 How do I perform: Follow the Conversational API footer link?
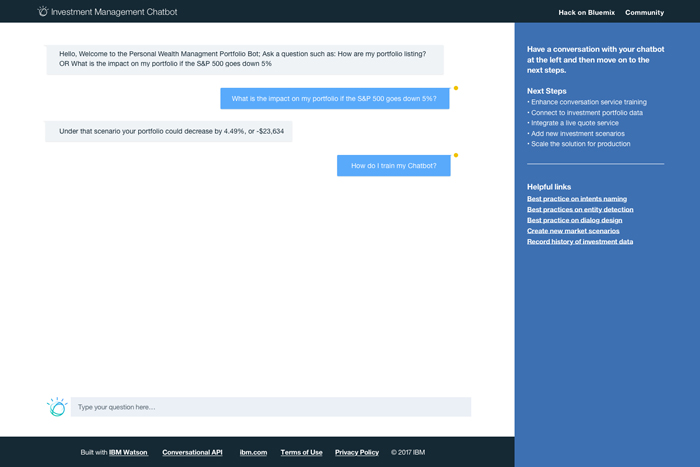pyautogui.click(x=192, y=452)
